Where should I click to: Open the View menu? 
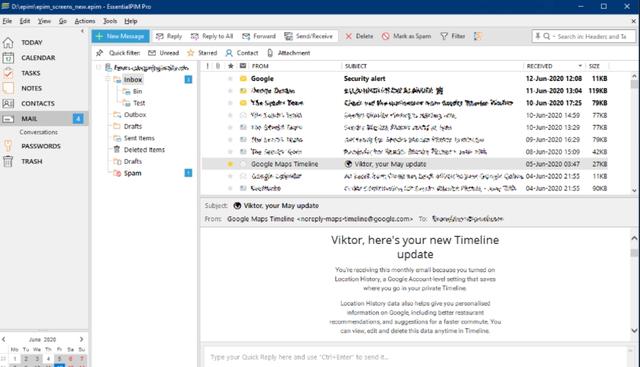pos(44,21)
